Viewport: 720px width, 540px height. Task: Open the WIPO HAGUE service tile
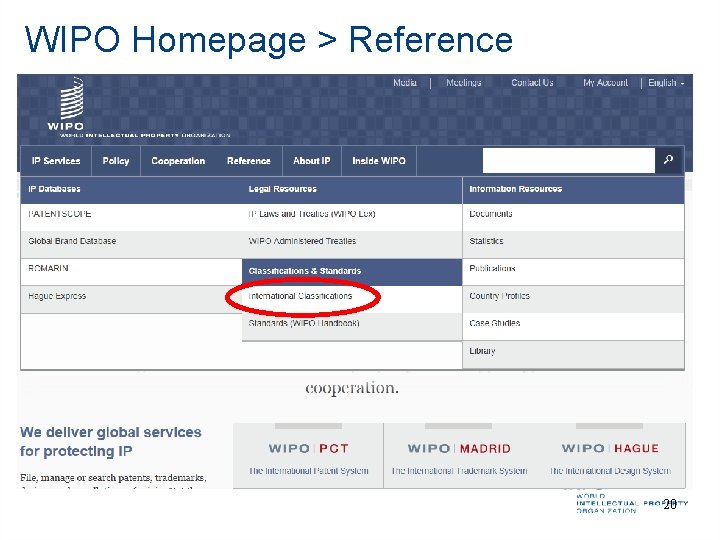click(x=610, y=456)
